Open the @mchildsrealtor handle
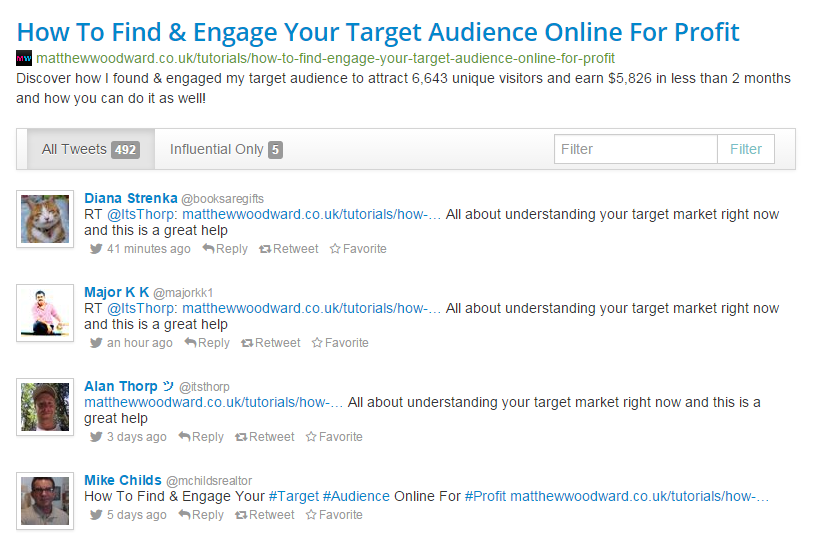This screenshot has width=827, height=549. coord(209,480)
